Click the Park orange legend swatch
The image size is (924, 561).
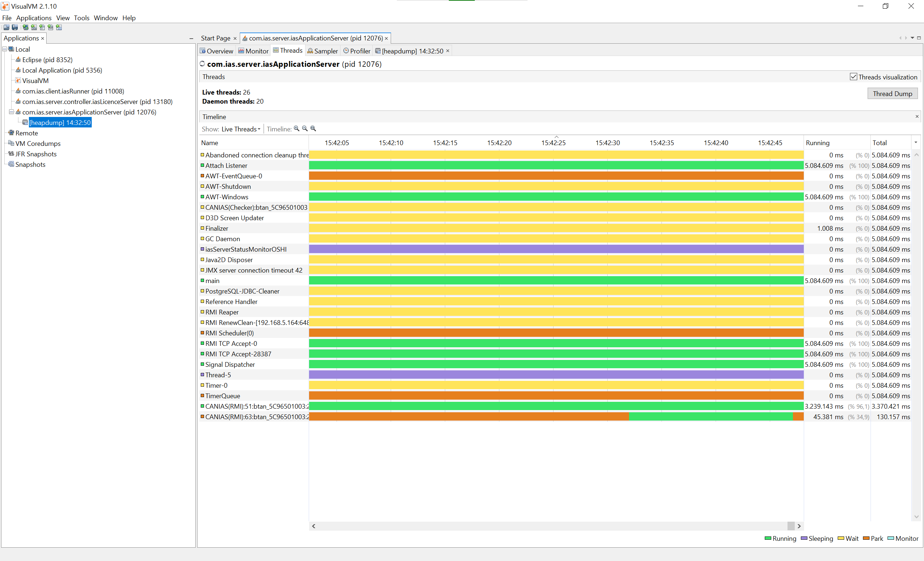[x=866, y=539]
